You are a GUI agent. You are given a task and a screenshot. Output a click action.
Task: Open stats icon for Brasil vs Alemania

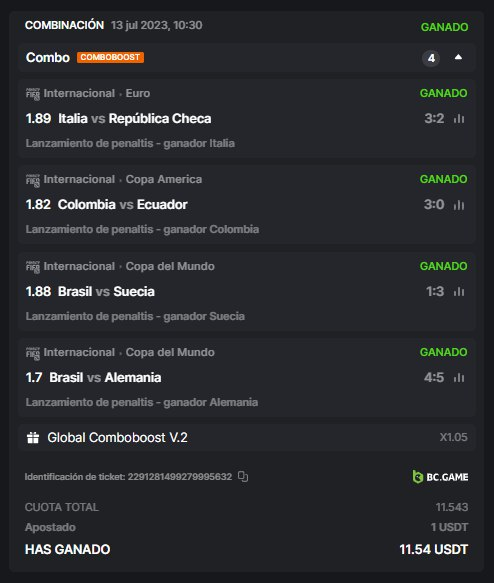459,378
